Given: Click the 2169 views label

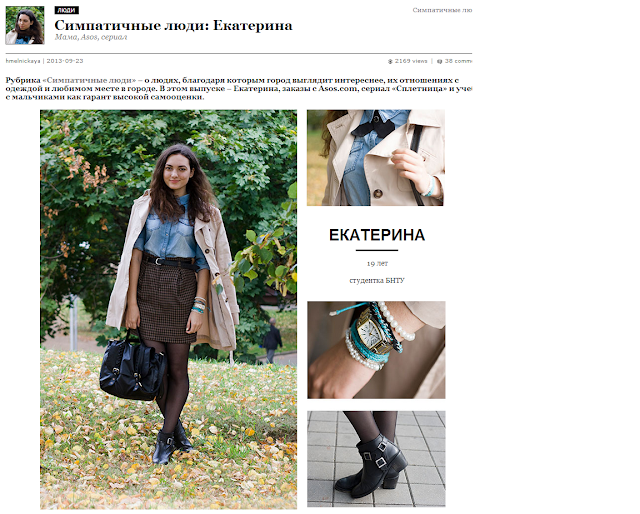Looking at the screenshot, I should 411,61.
